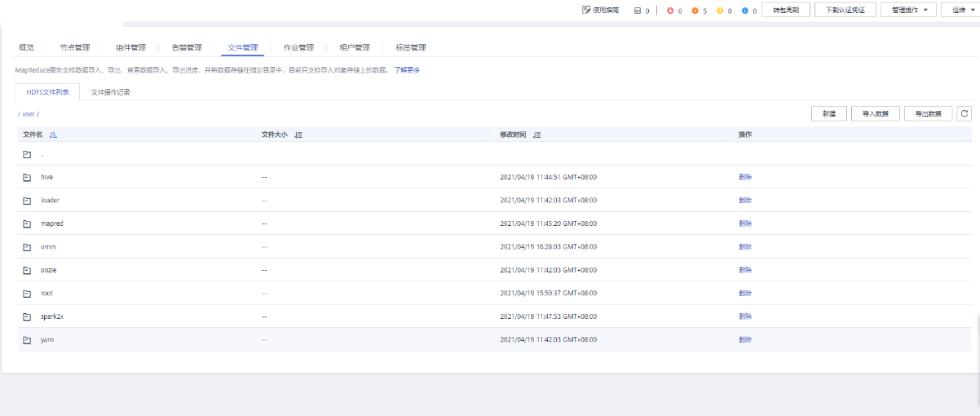Image resolution: width=980 pixels, height=416 pixels.
Task: Click the 导入数据 button
Action: click(x=876, y=114)
